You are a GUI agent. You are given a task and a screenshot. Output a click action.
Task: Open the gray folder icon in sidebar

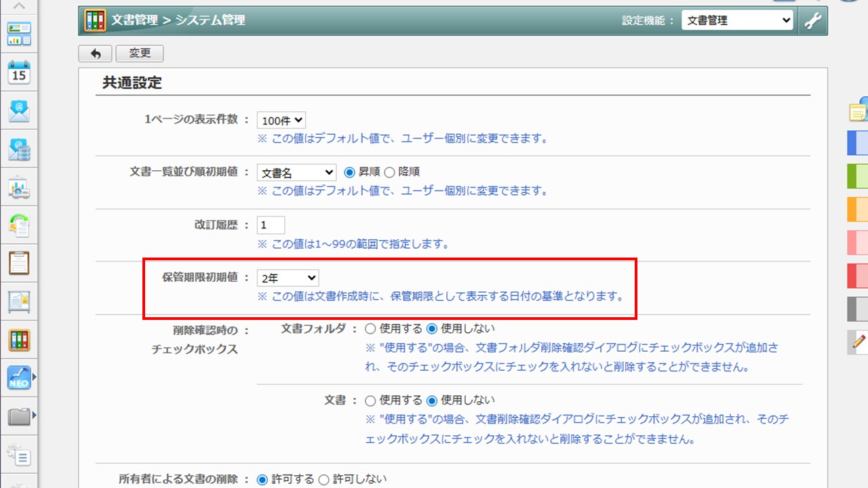(x=19, y=416)
